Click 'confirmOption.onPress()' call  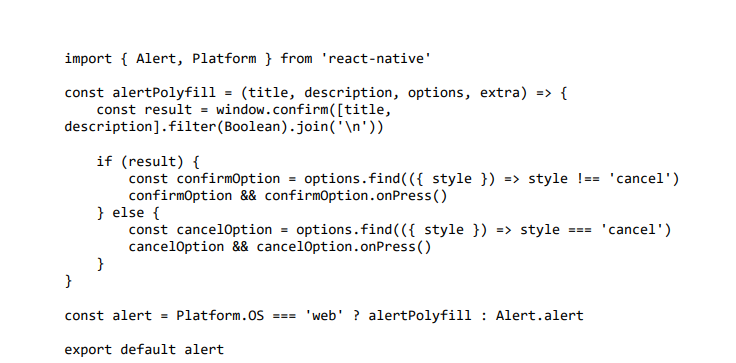356,196
